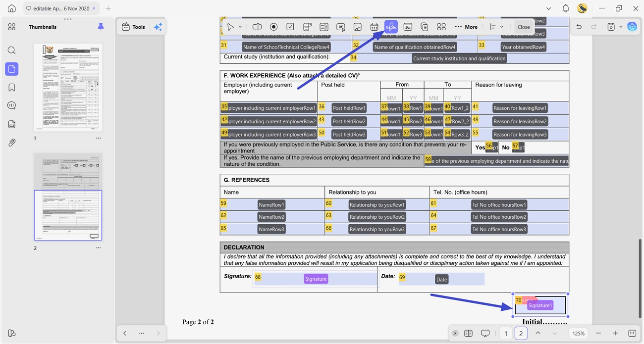Open the user profile avatar
The image size is (644, 344).
583,8
